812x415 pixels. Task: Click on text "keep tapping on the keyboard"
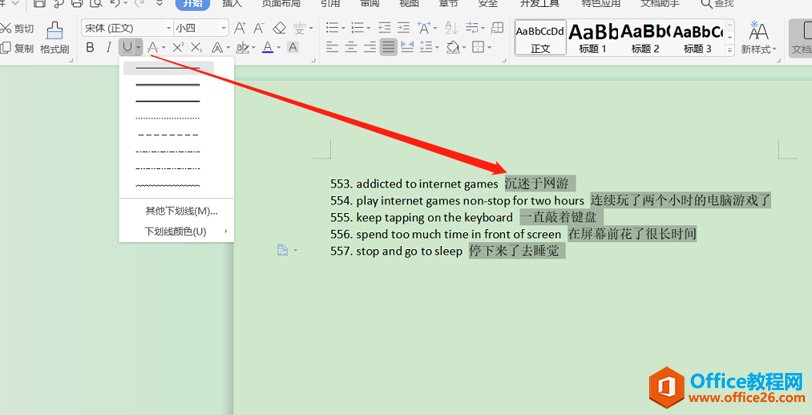coord(434,217)
